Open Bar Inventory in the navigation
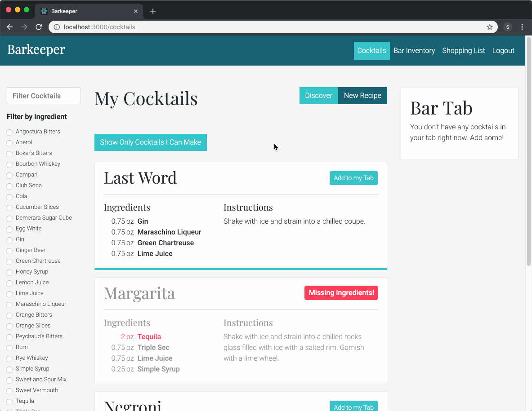Image resolution: width=532 pixels, height=411 pixels. point(414,51)
